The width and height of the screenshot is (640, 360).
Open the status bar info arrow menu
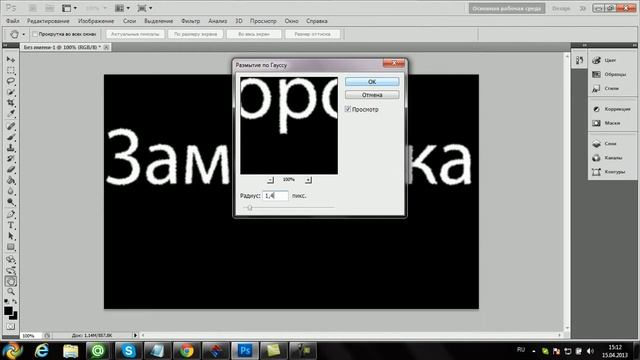pyautogui.click(x=135, y=336)
